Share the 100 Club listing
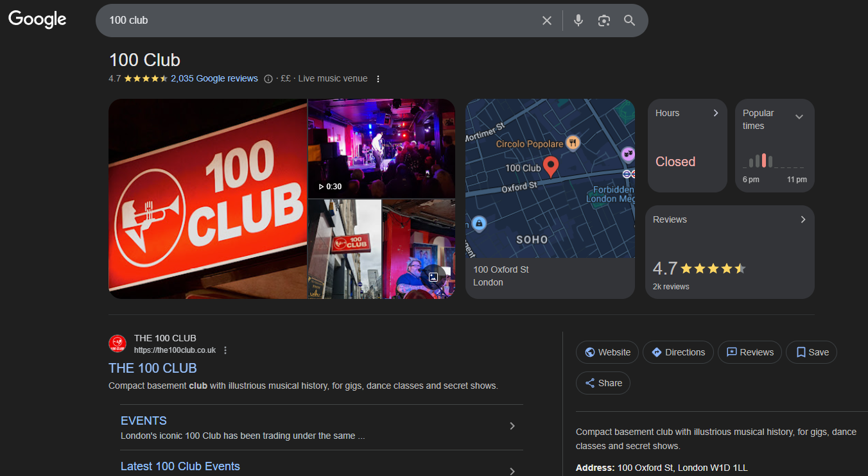The height and width of the screenshot is (476, 868). point(602,382)
